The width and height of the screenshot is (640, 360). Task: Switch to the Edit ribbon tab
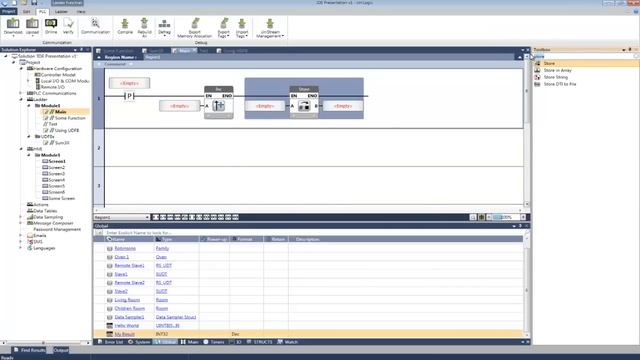coord(27,11)
